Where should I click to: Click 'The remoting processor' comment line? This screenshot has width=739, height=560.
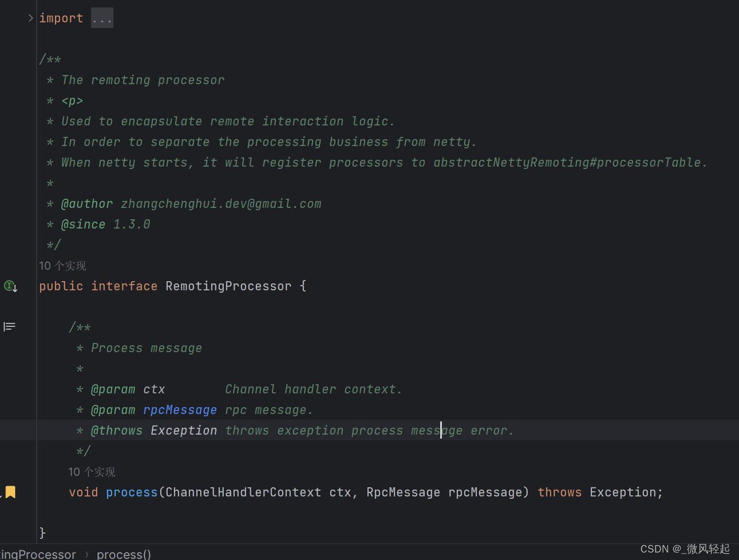(143, 80)
